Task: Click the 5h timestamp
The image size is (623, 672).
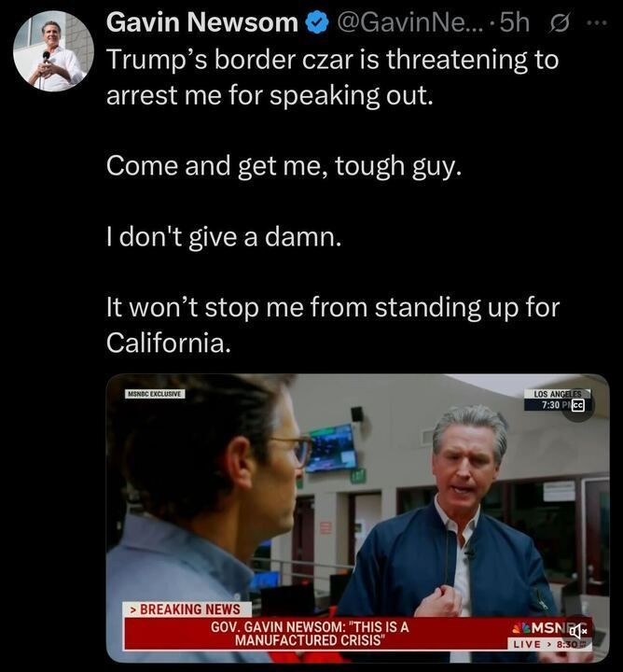Action: click(x=514, y=22)
